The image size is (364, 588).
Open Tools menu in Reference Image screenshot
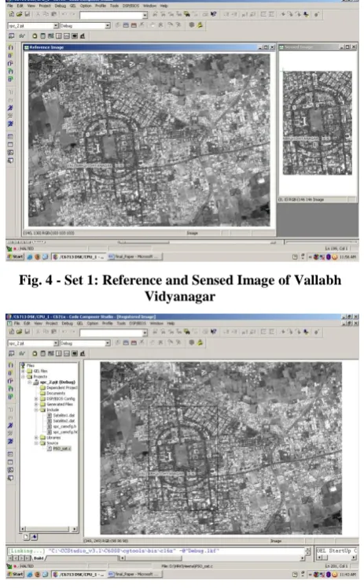pyautogui.click(x=114, y=6)
